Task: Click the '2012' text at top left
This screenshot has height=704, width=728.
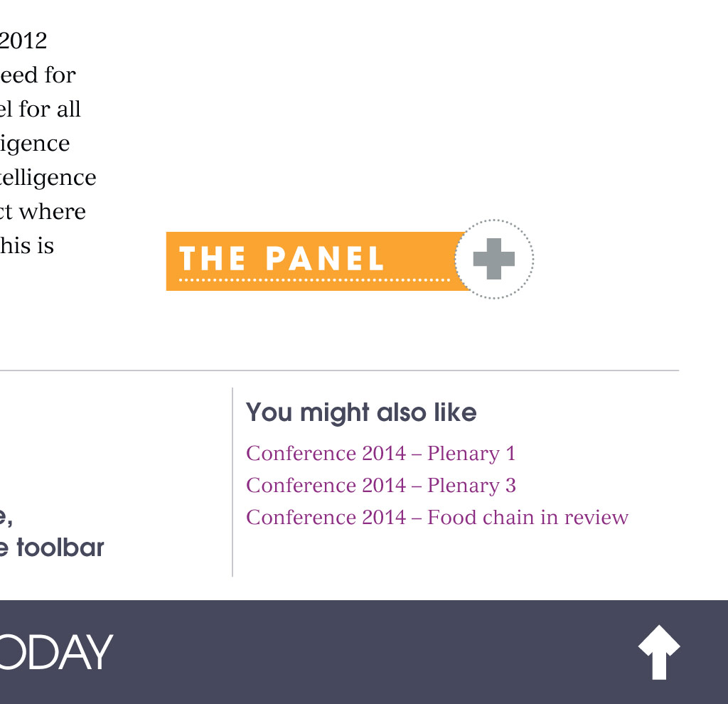Action: [23, 41]
